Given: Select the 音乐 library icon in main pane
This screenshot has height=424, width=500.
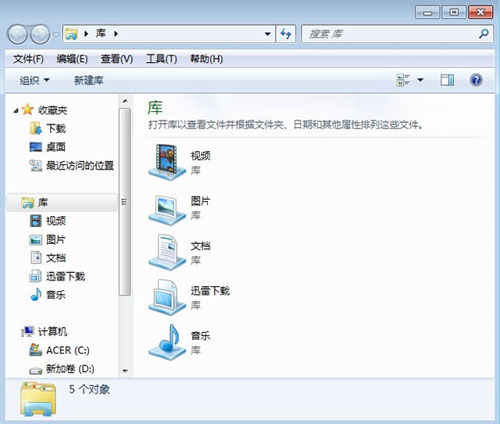Looking at the screenshot, I should click(167, 342).
